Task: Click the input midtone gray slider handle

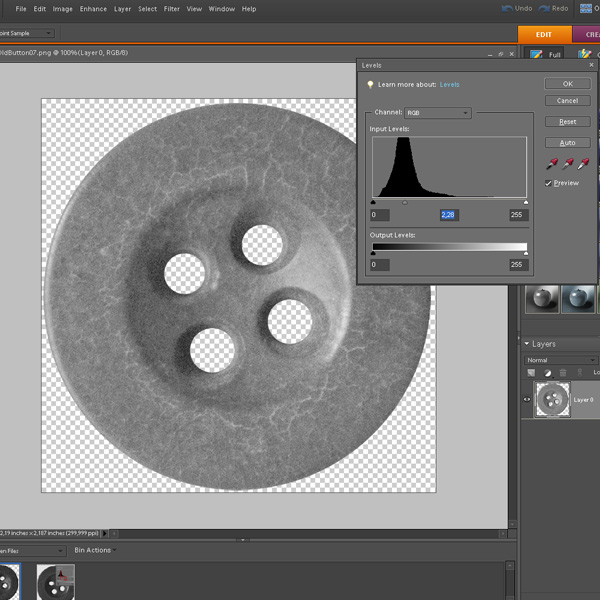Action: (405, 202)
